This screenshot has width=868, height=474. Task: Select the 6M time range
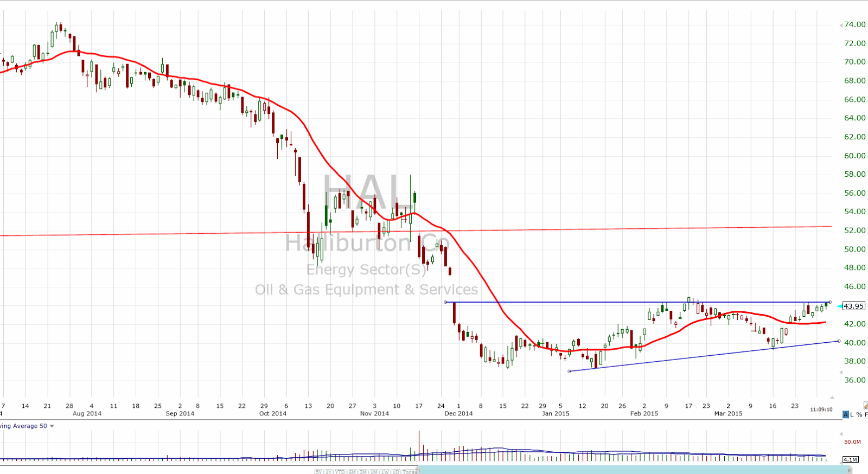(352, 472)
